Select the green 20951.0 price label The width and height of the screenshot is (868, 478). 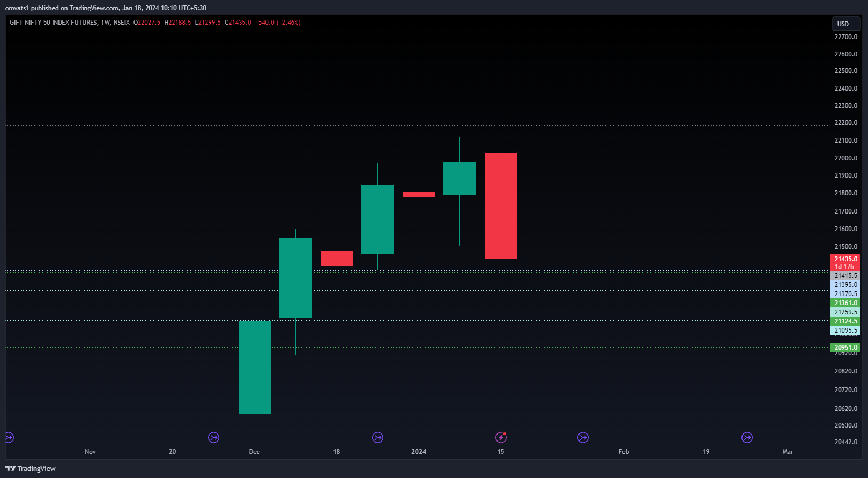click(x=845, y=348)
